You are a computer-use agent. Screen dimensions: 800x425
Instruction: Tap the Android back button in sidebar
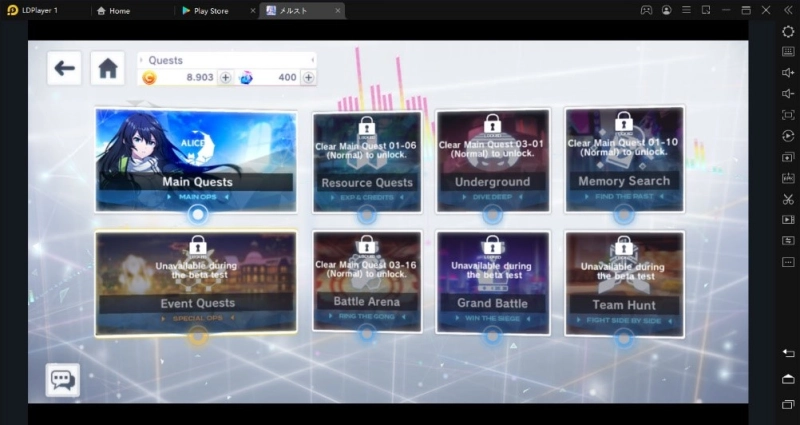tap(788, 353)
